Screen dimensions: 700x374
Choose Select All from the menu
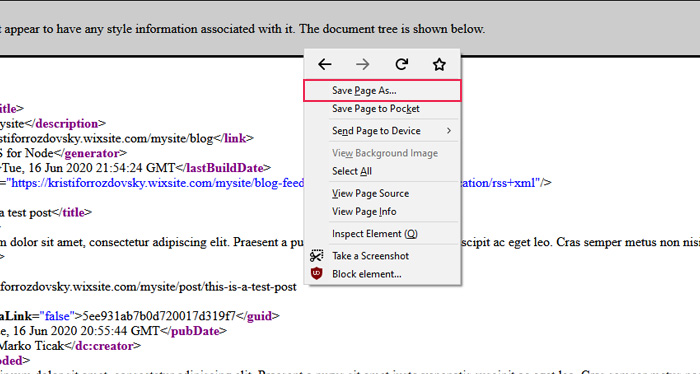(x=382, y=171)
